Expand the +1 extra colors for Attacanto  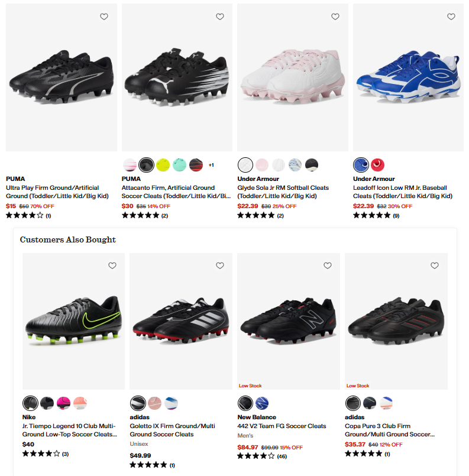pyautogui.click(x=212, y=164)
